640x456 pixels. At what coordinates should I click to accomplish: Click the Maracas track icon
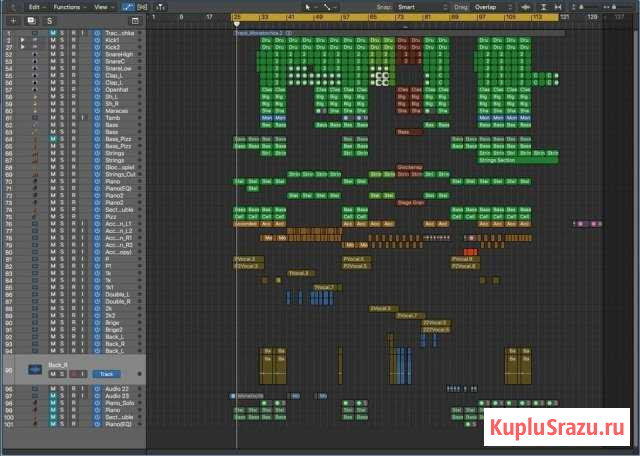point(35,111)
